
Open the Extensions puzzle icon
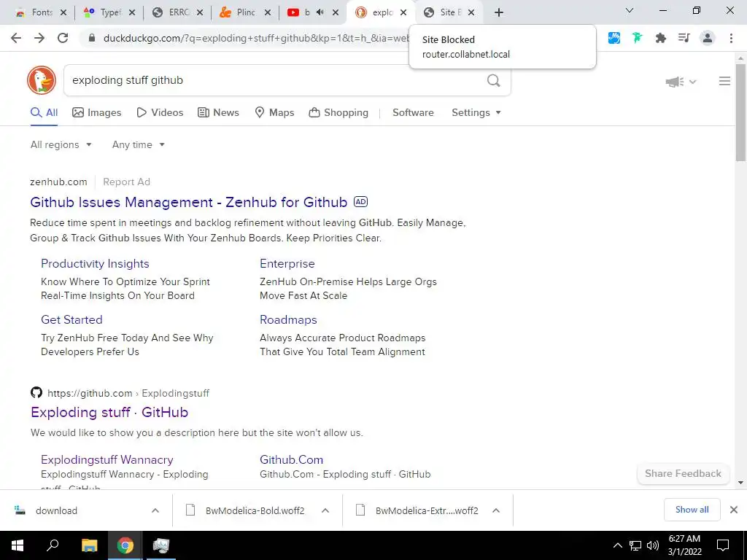(661, 38)
